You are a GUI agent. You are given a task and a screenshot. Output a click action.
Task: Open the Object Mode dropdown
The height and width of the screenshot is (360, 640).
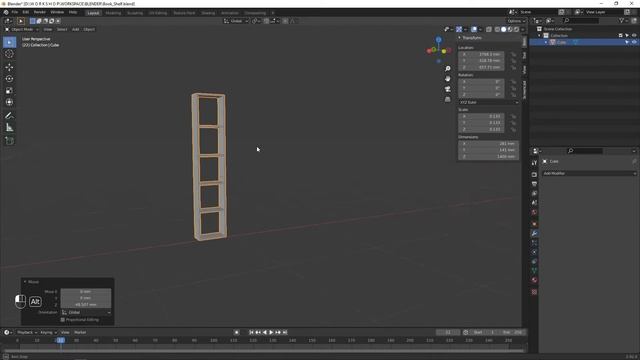[x=22, y=29]
